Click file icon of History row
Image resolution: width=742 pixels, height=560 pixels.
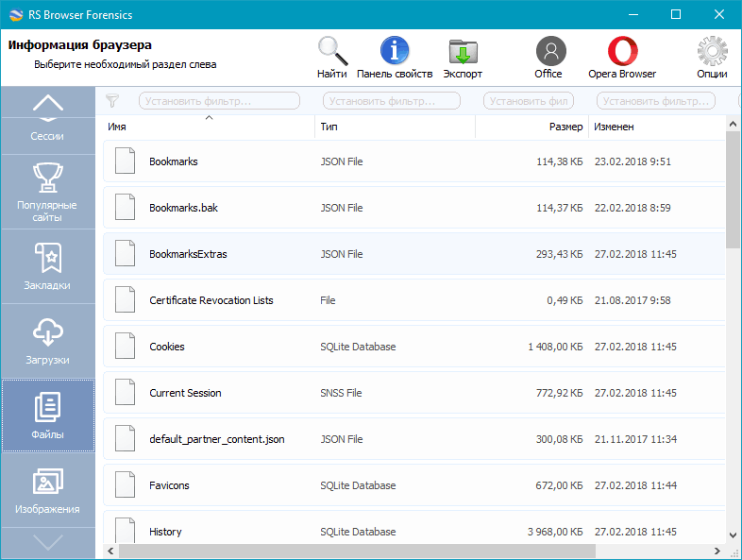[125, 530]
